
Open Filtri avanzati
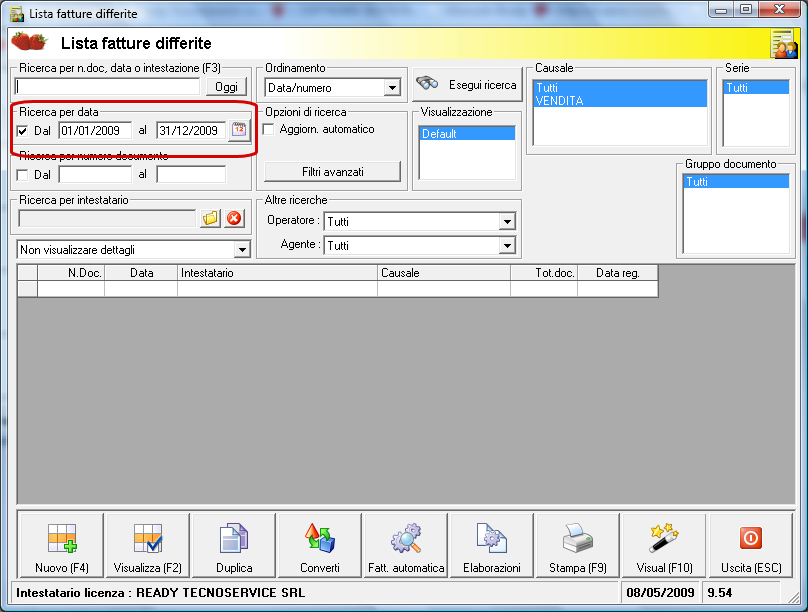pos(332,172)
